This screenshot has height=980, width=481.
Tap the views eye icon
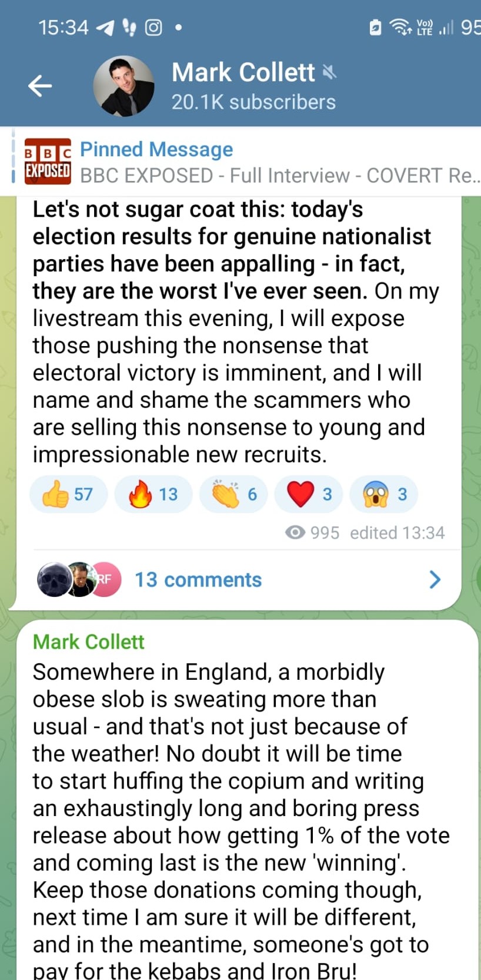(295, 532)
